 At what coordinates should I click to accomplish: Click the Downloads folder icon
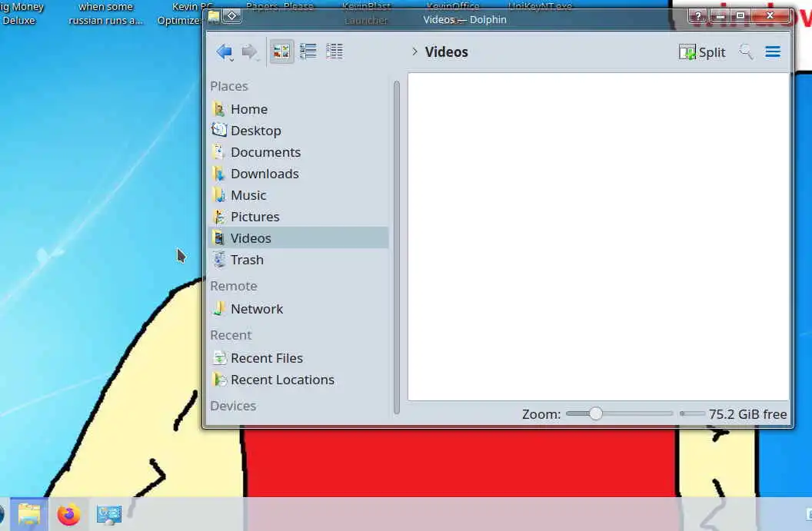pyautogui.click(x=219, y=174)
